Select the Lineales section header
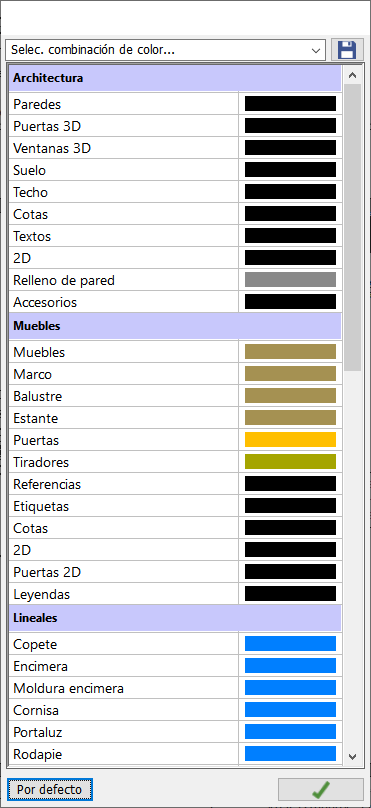The image size is (371, 808). coord(175,618)
